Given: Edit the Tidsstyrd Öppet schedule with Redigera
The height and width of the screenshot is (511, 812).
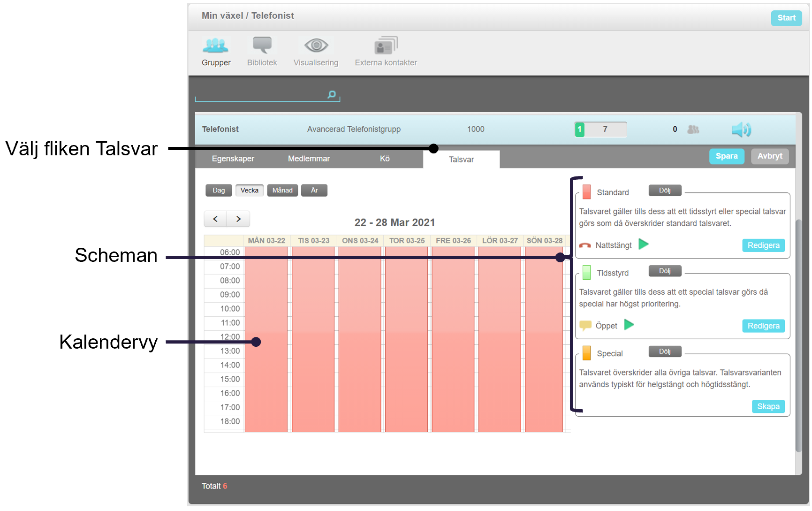Looking at the screenshot, I should click(763, 326).
